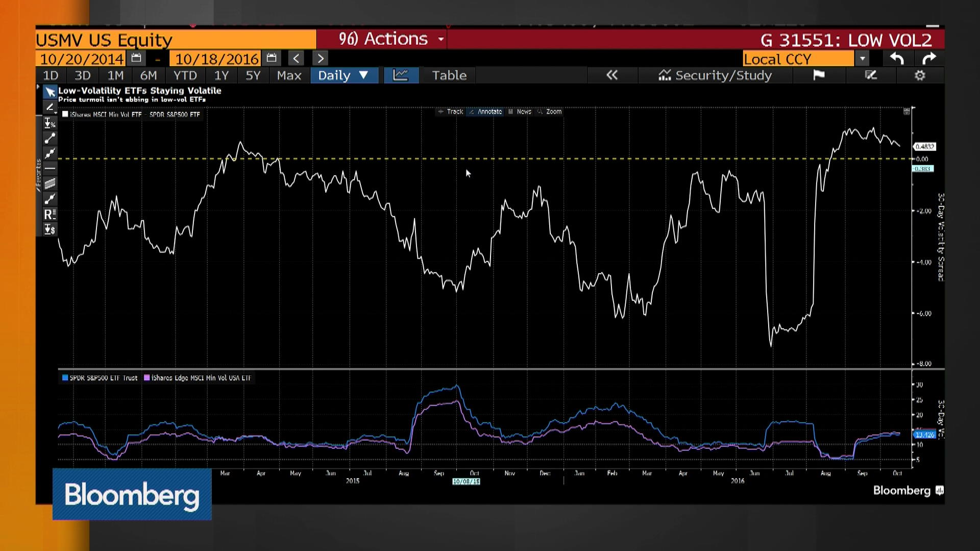Click the Zoom control above the chart
The width and height of the screenshot is (980, 551).
(x=555, y=112)
